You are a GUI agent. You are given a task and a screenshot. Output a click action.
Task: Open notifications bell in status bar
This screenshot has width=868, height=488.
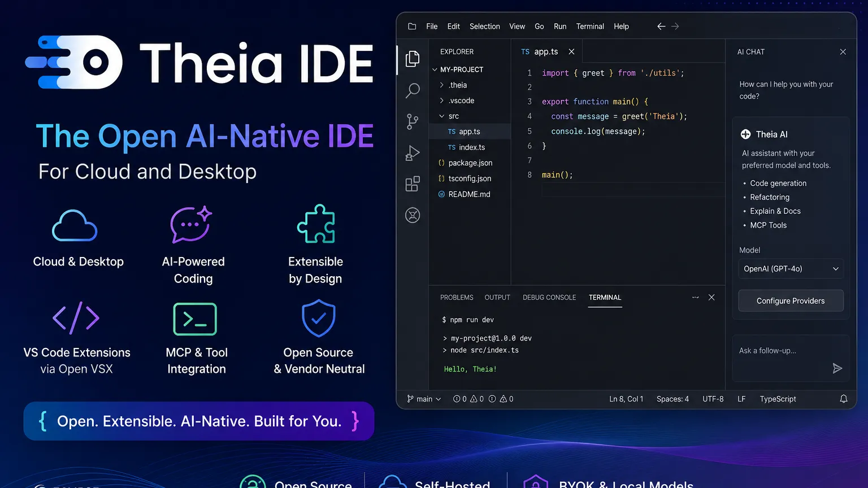coord(844,399)
